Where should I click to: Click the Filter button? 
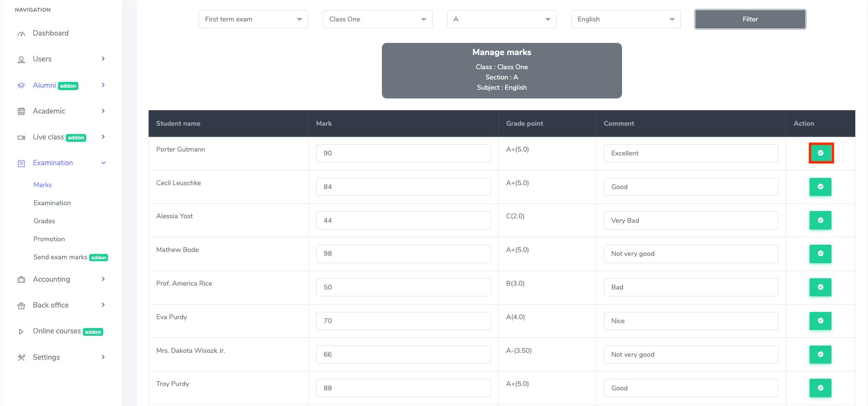(750, 19)
